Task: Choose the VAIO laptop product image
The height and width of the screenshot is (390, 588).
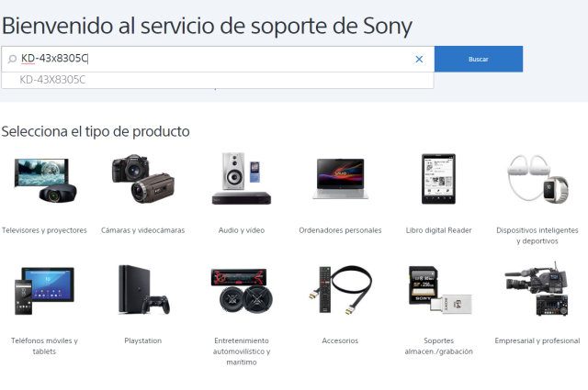Action: [340, 179]
